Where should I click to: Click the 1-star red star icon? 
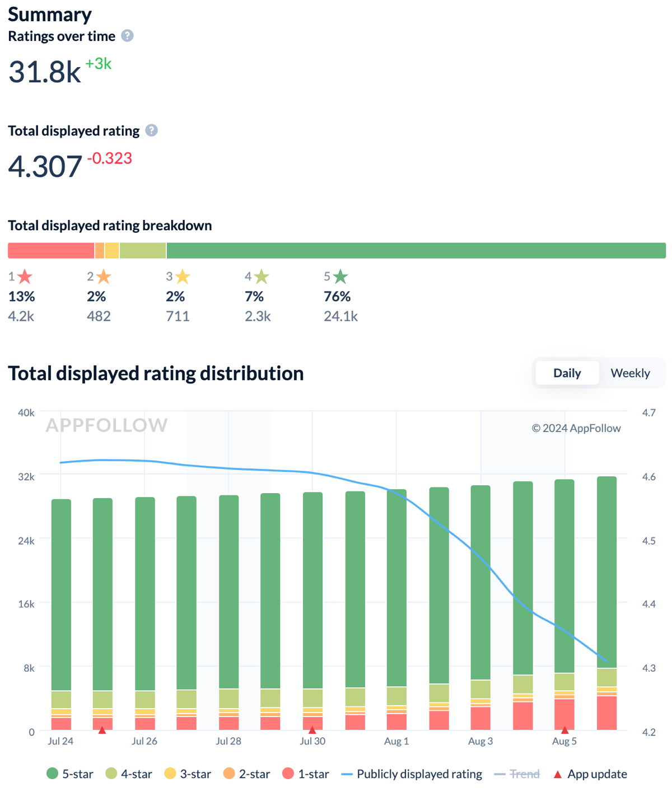click(25, 277)
